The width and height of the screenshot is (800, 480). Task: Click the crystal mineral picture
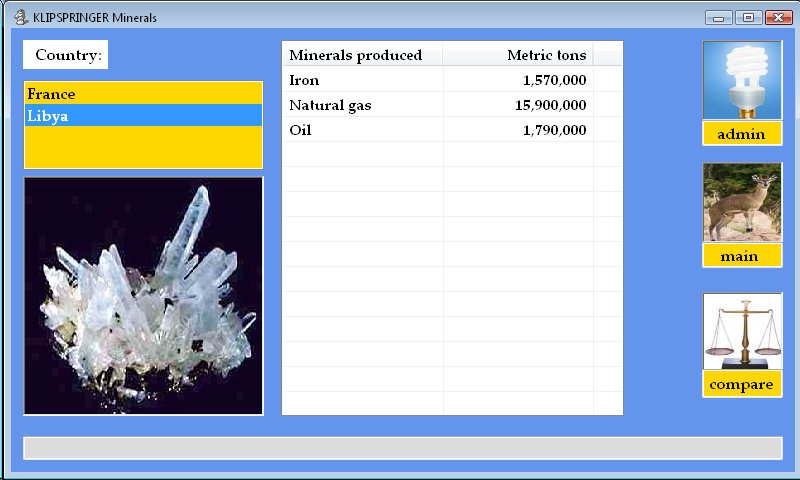(x=143, y=296)
